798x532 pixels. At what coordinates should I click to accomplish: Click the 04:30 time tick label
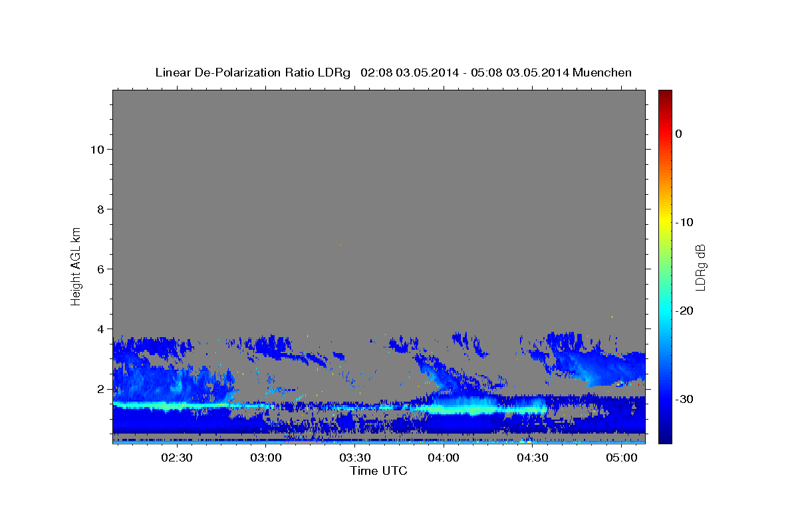click(x=533, y=458)
